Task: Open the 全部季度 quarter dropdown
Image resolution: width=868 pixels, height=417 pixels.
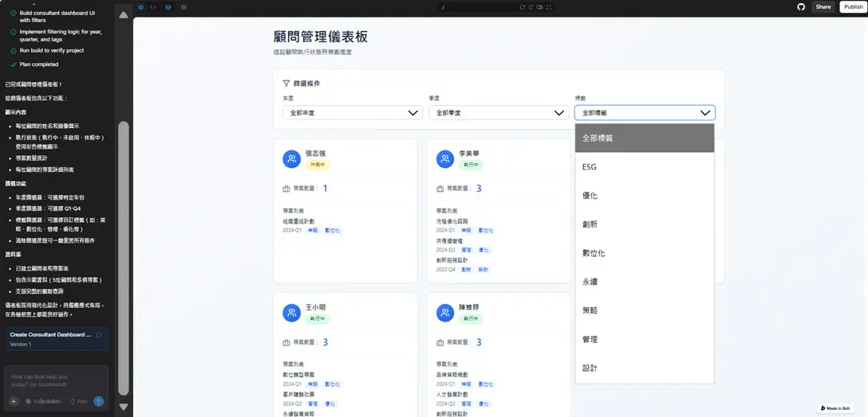Action: tap(499, 112)
